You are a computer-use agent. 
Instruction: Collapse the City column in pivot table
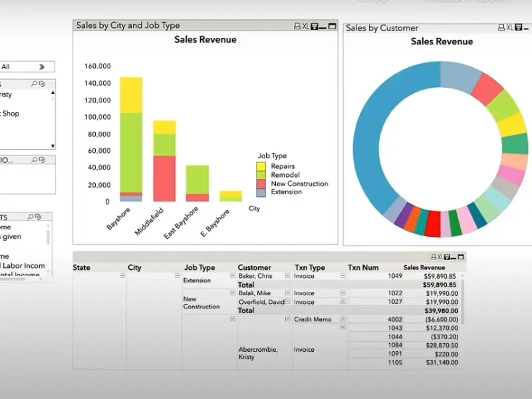point(178,276)
